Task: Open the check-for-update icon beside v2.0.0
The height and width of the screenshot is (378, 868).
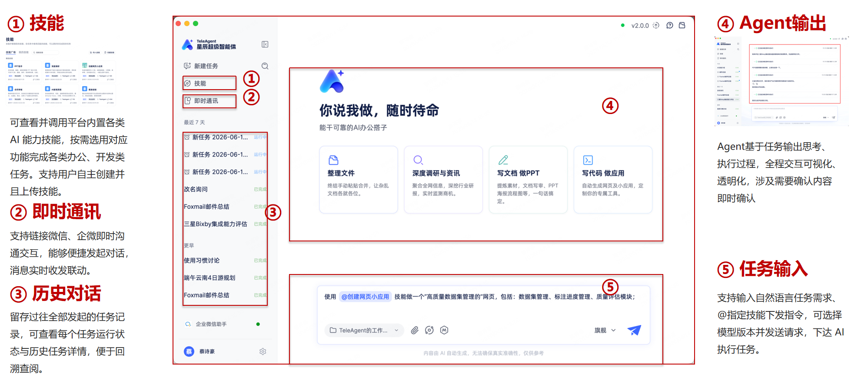Action: tap(656, 25)
